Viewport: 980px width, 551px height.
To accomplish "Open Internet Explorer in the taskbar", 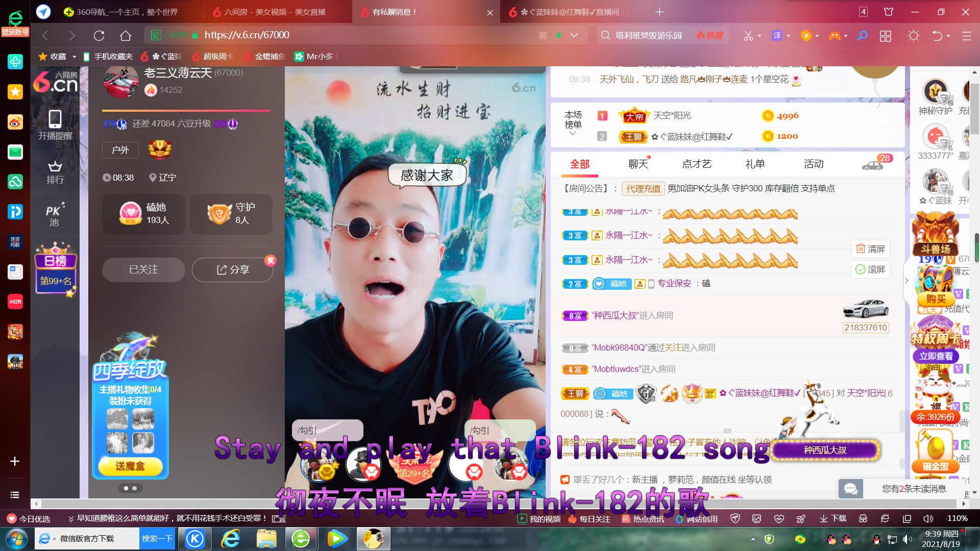I will (x=231, y=538).
